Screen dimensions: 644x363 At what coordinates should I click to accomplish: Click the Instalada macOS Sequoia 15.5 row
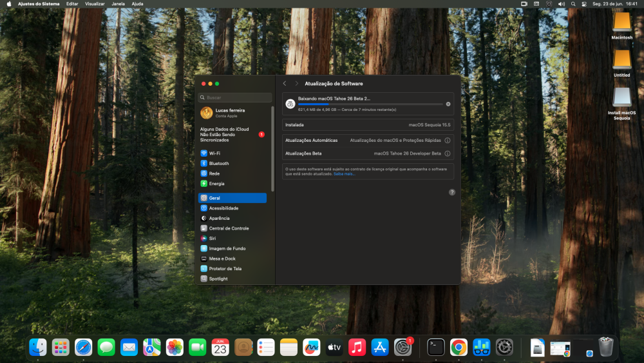coord(368,124)
